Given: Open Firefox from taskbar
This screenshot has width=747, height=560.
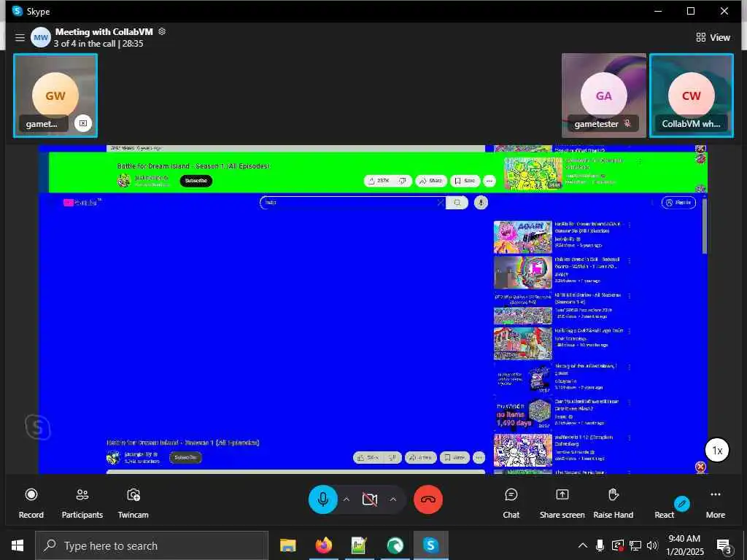Looking at the screenshot, I should click(323, 545).
